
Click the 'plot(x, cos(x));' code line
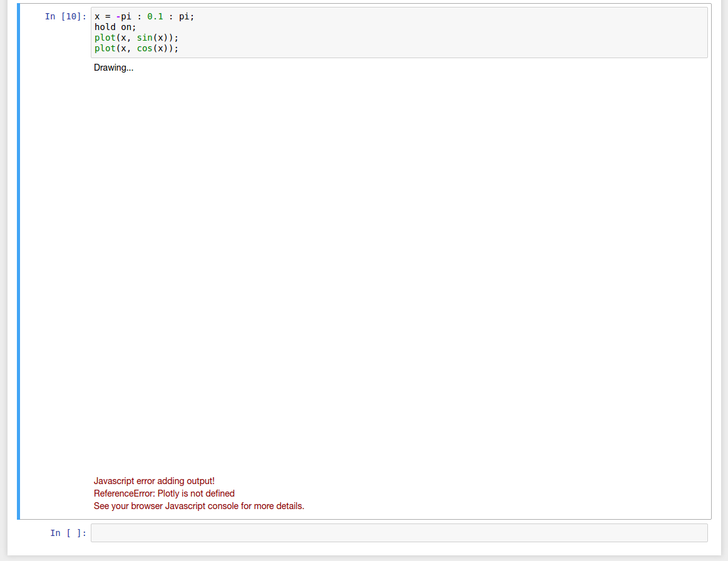pos(136,49)
